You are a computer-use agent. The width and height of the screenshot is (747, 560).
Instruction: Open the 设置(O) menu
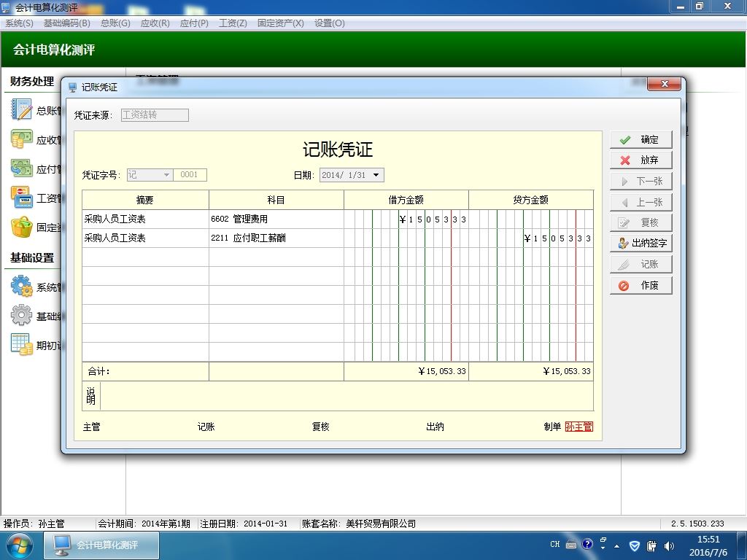[329, 23]
